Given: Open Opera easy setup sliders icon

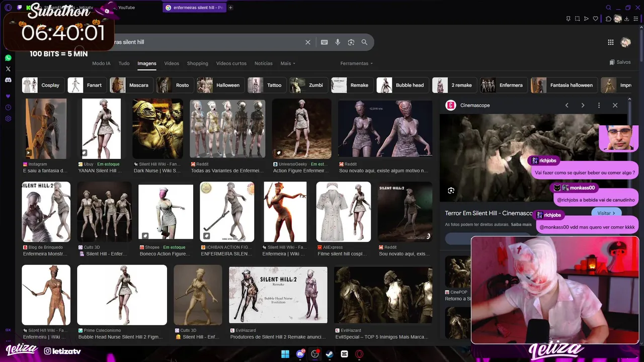Looking at the screenshot, I should 636,19.
